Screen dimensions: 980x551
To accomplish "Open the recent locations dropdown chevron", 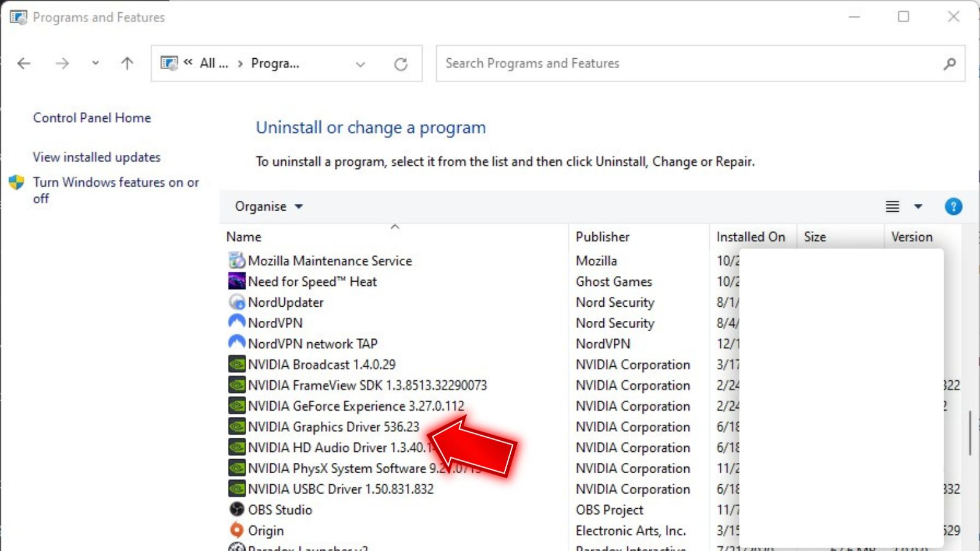I will coord(95,63).
